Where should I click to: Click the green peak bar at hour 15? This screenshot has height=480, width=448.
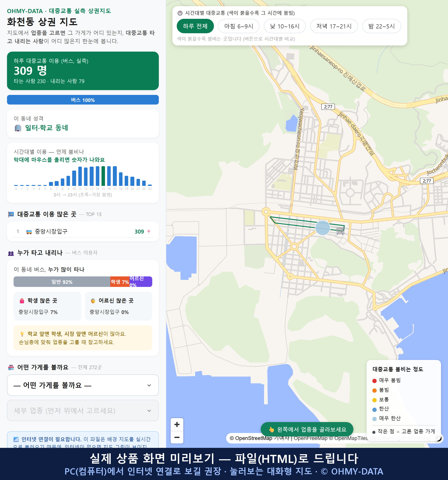pos(103,176)
